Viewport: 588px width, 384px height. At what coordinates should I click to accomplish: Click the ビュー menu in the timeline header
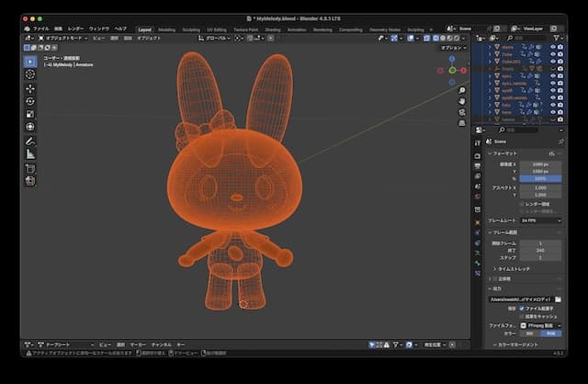[x=106, y=344]
